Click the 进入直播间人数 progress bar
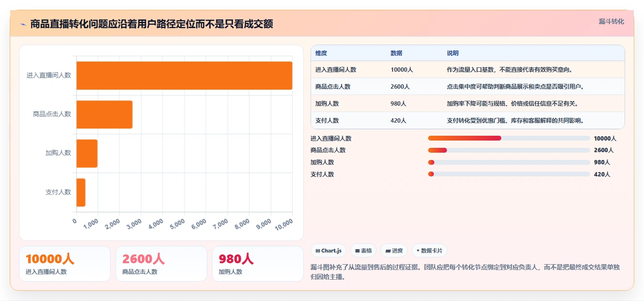644x301 pixels. tap(509, 138)
